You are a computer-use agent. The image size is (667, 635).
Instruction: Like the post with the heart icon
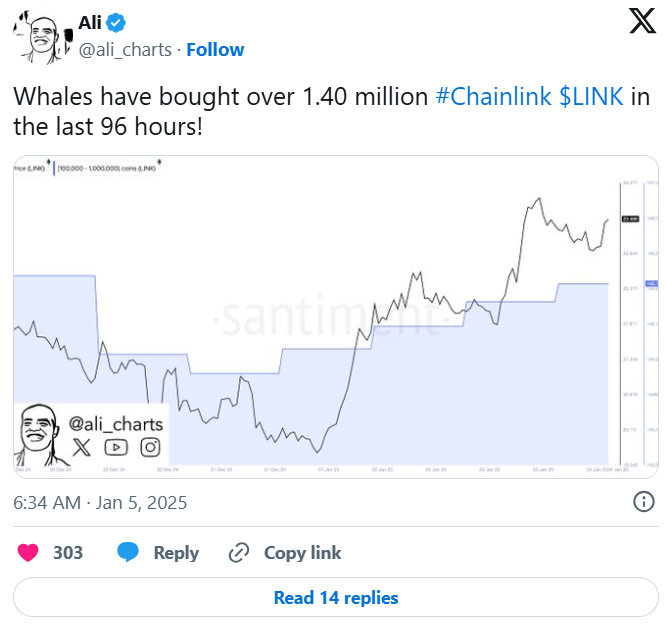pyautogui.click(x=29, y=552)
